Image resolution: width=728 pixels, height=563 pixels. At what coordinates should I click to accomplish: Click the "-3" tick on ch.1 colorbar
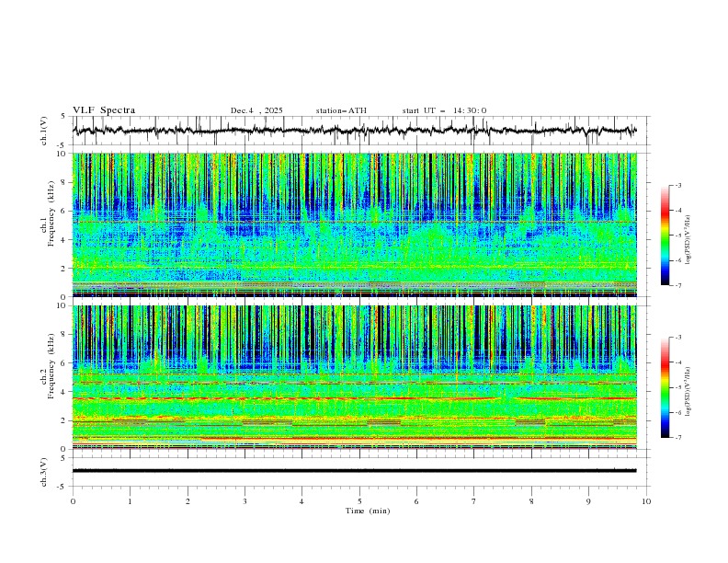pyautogui.click(x=678, y=185)
